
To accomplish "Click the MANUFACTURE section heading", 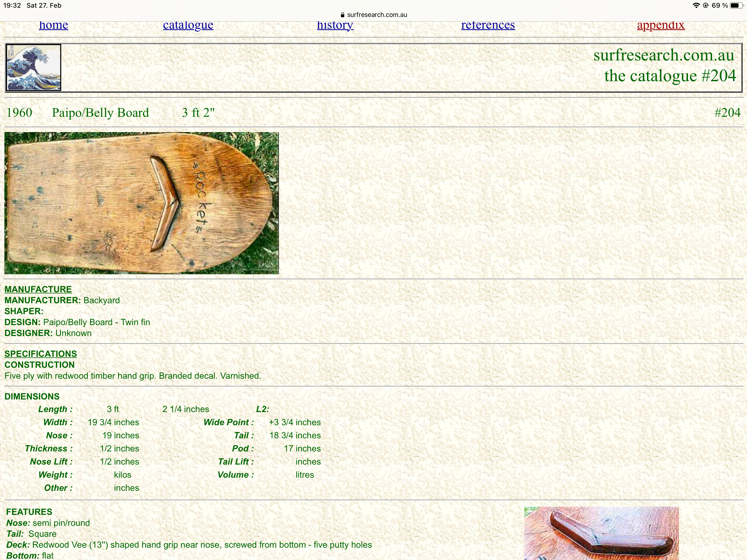I will click(38, 290).
